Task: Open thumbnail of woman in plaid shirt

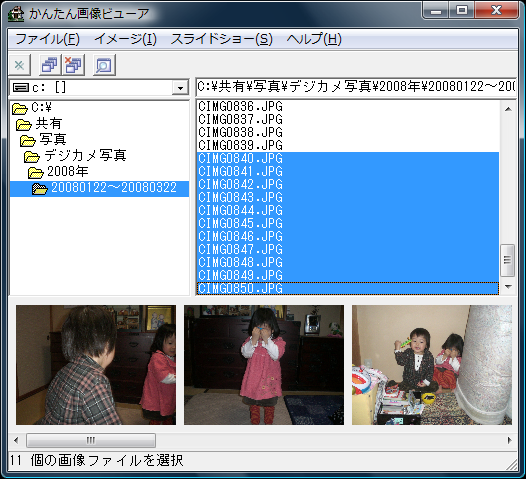Action: click(96, 365)
